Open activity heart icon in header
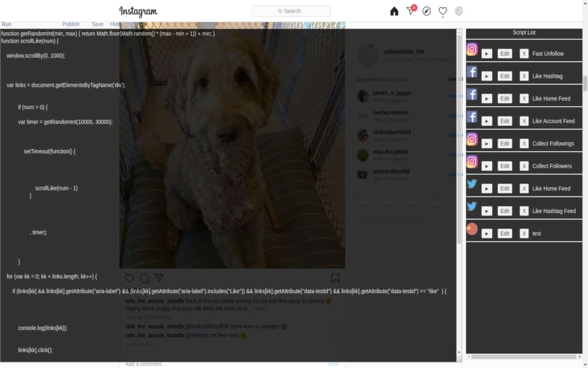Viewport: 588px width, 368px height. pos(443,11)
